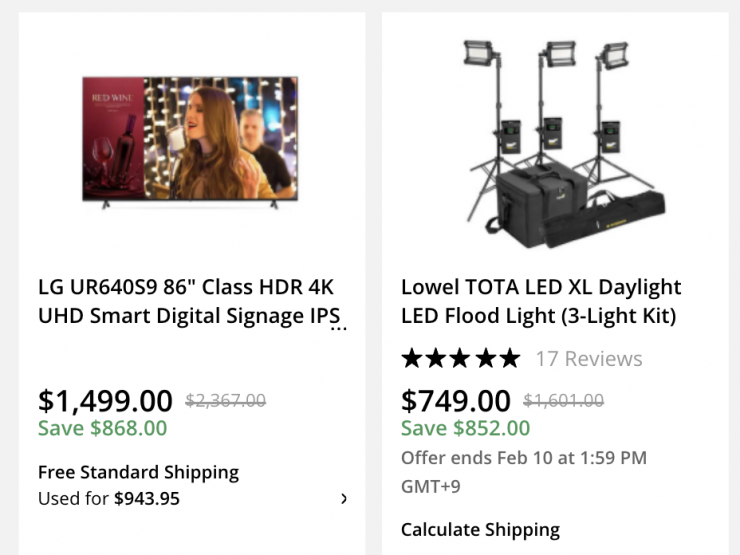This screenshot has height=555, width=740.
Task: Click the middle star of Lowel rating
Action: [461, 358]
